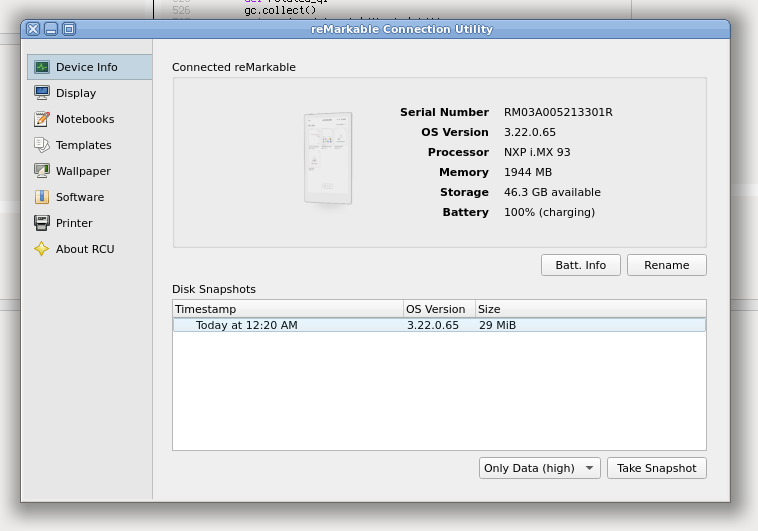The image size is (758, 531).
Task: Open the Software section
Action: [89, 197]
